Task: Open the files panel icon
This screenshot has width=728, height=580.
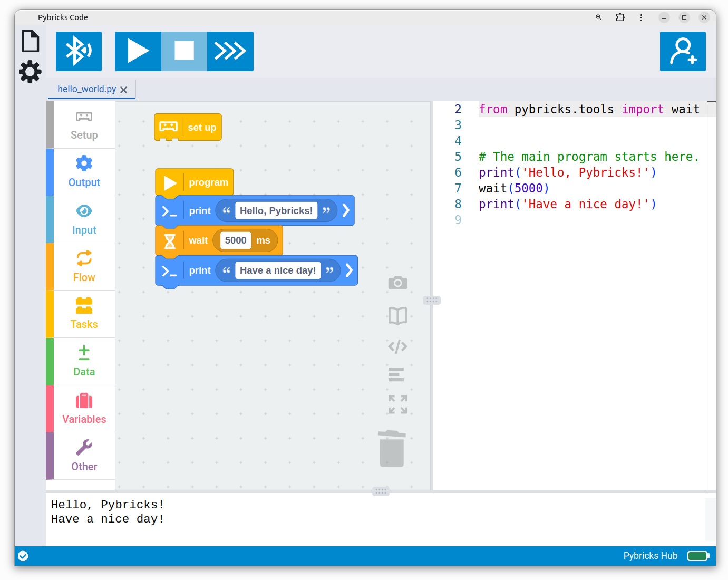Action: coord(30,41)
